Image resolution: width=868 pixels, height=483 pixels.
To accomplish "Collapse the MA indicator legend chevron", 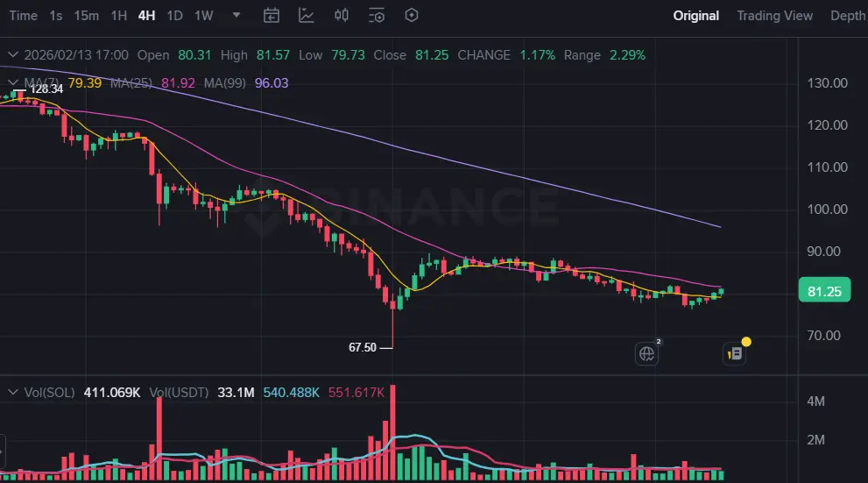I will click(x=13, y=82).
